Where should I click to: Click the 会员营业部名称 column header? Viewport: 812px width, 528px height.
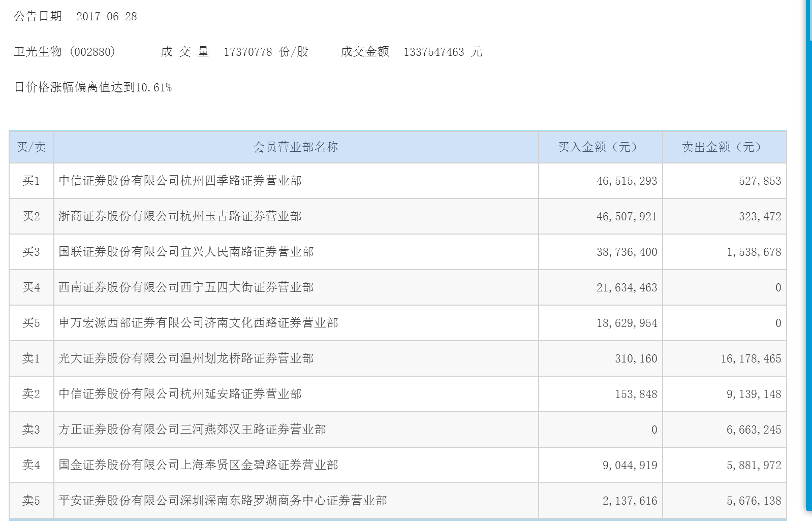[x=296, y=147]
